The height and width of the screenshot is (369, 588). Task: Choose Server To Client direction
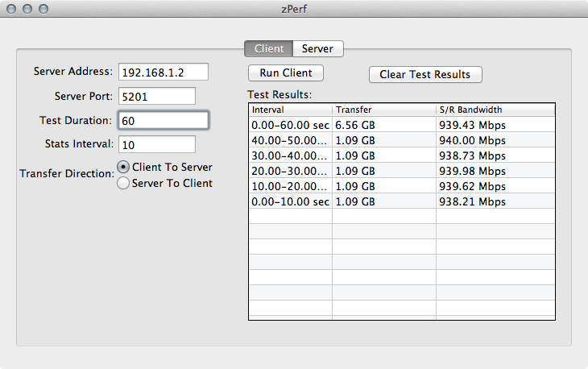point(123,183)
